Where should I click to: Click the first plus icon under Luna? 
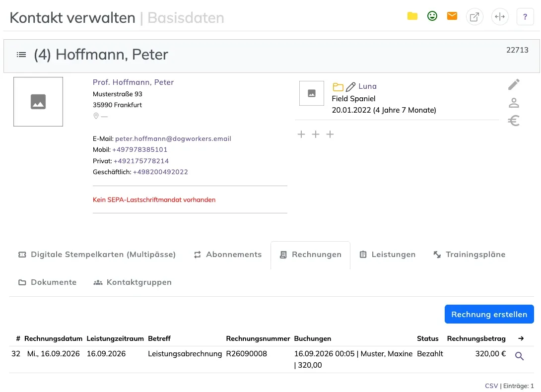(301, 134)
